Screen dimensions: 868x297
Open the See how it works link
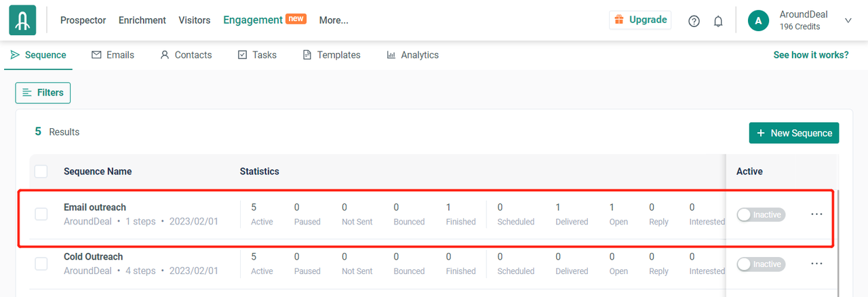pyautogui.click(x=810, y=55)
